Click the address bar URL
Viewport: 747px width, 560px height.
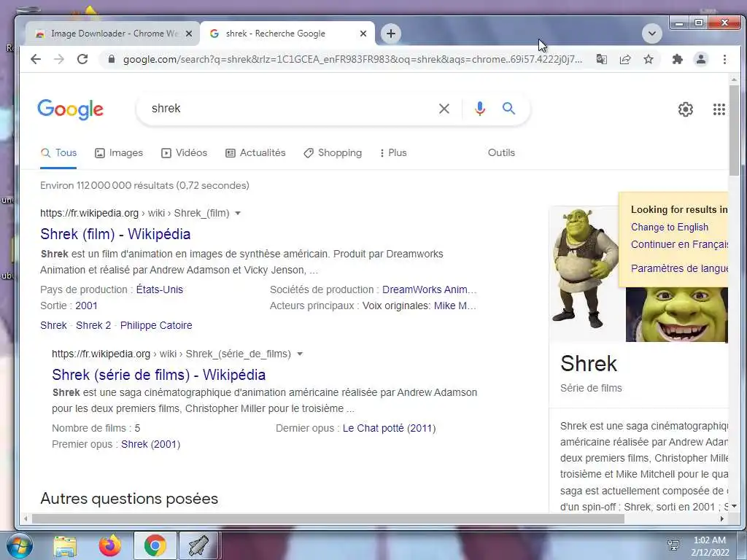[x=352, y=60]
